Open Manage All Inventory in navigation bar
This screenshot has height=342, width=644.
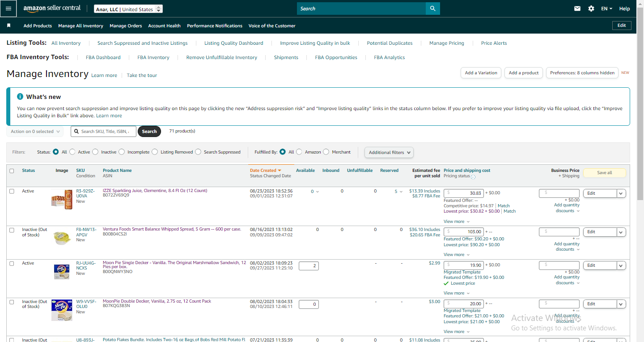coord(80,26)
